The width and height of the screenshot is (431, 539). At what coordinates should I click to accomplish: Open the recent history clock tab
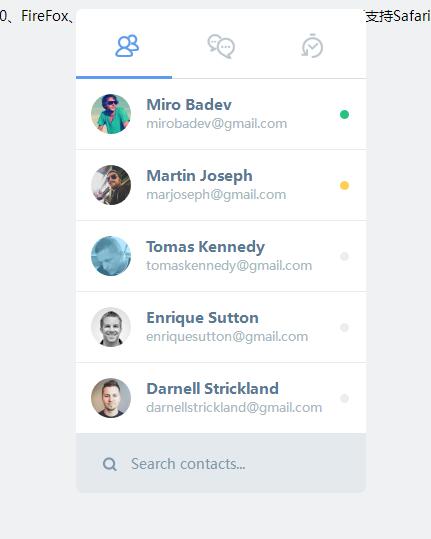click(312, 46)
